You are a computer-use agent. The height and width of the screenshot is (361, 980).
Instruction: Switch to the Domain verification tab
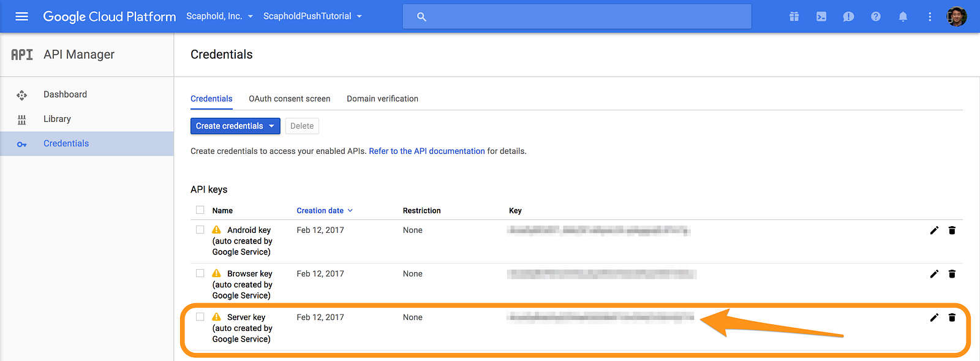[x=382, y=99]
